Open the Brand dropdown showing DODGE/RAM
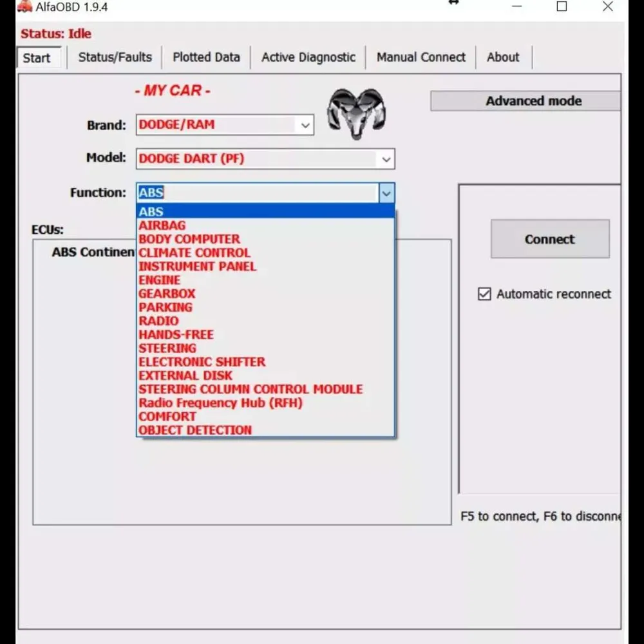The width and height of the screenshot is (644, 644). (x=225, y=125)
